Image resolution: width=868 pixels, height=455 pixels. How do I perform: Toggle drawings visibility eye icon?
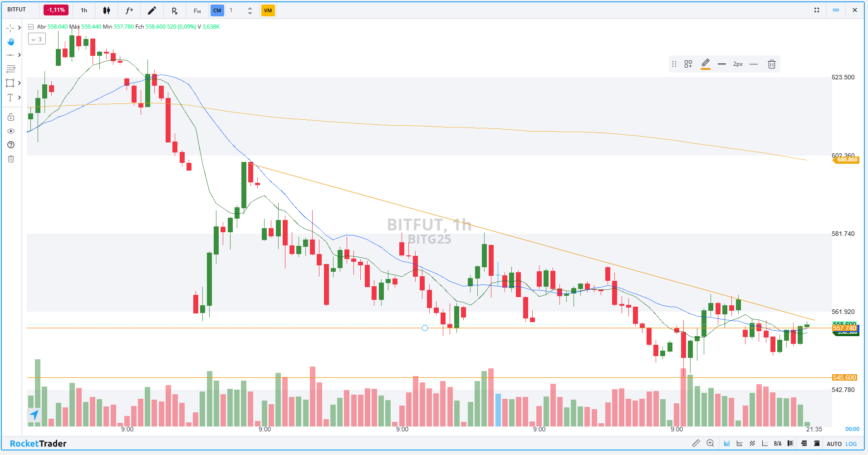10,131
